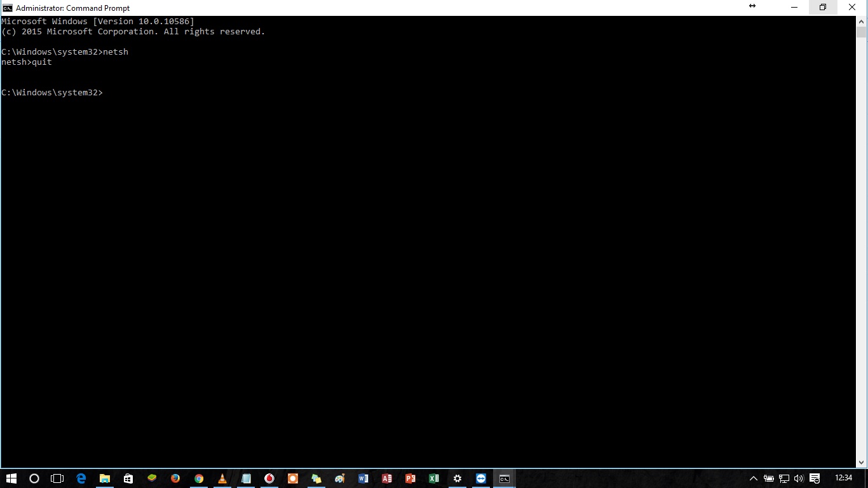This screenshot has height=488, width=868.
Task: Open the Command Prompt system menu
Action: pos(6,8)
